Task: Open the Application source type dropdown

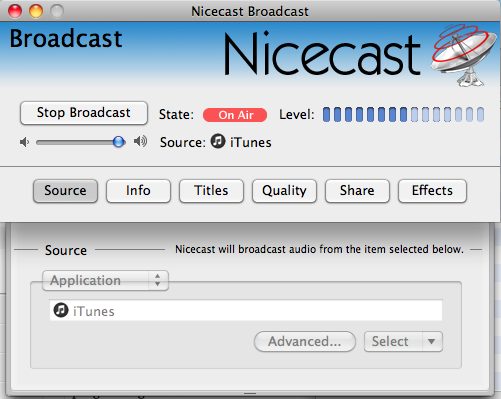Action: click(x=105, y=280)
